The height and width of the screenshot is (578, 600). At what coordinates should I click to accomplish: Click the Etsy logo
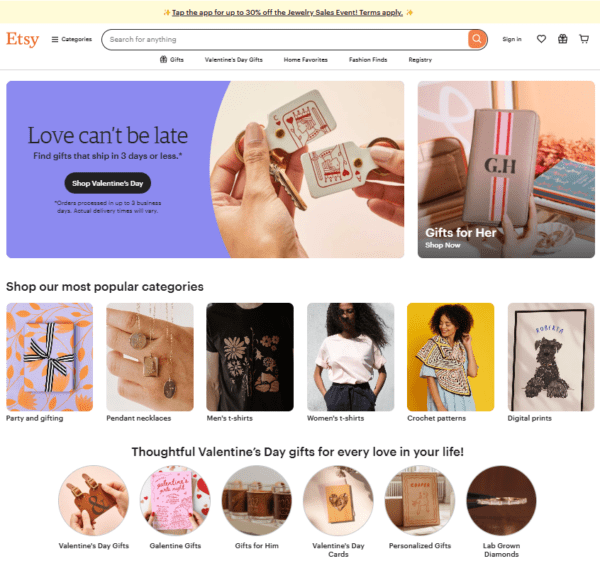tap(23, 39)
